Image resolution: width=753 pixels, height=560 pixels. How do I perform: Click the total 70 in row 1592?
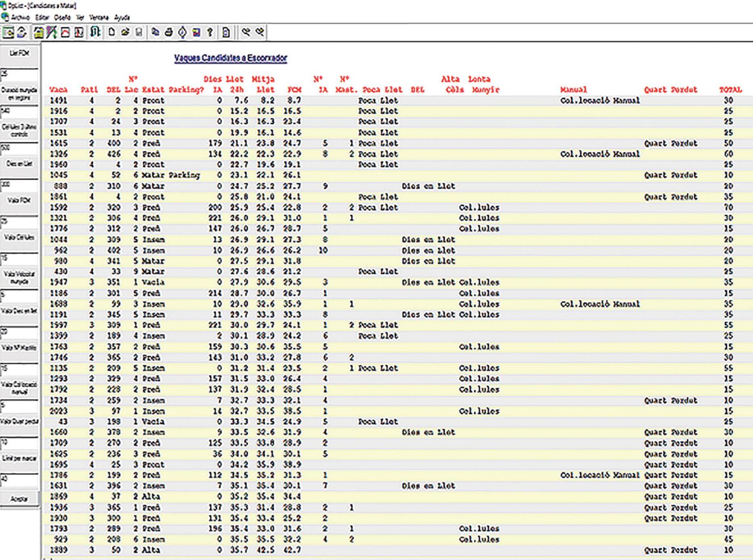click(x=728, y=207)
